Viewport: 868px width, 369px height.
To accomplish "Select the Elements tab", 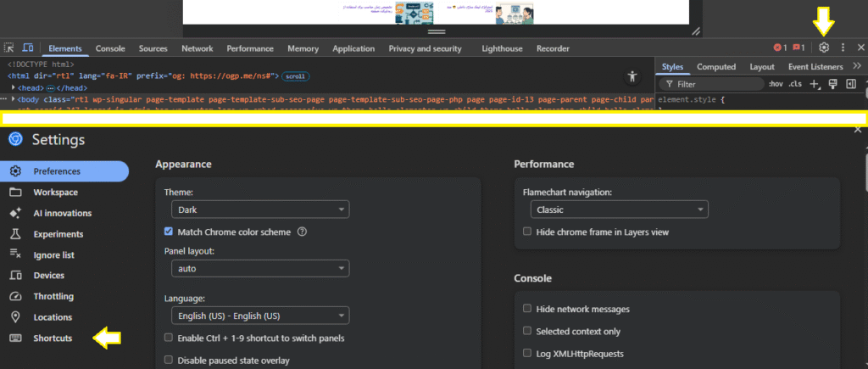I will (x=64, y=48).
